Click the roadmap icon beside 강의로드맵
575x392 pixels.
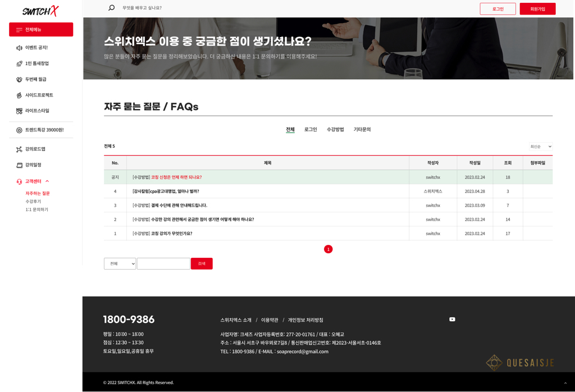pos(19,149)
